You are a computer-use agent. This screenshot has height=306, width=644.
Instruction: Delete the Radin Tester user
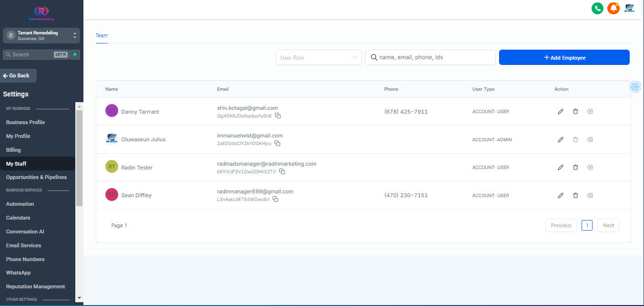click(575, 168)
